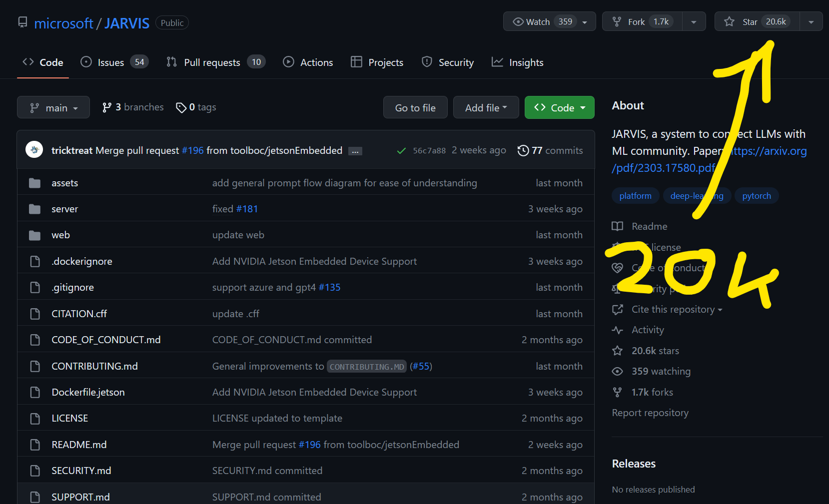Open the Star lists dropdown arrow
The image size is (829, 504).
coord(811,21)
